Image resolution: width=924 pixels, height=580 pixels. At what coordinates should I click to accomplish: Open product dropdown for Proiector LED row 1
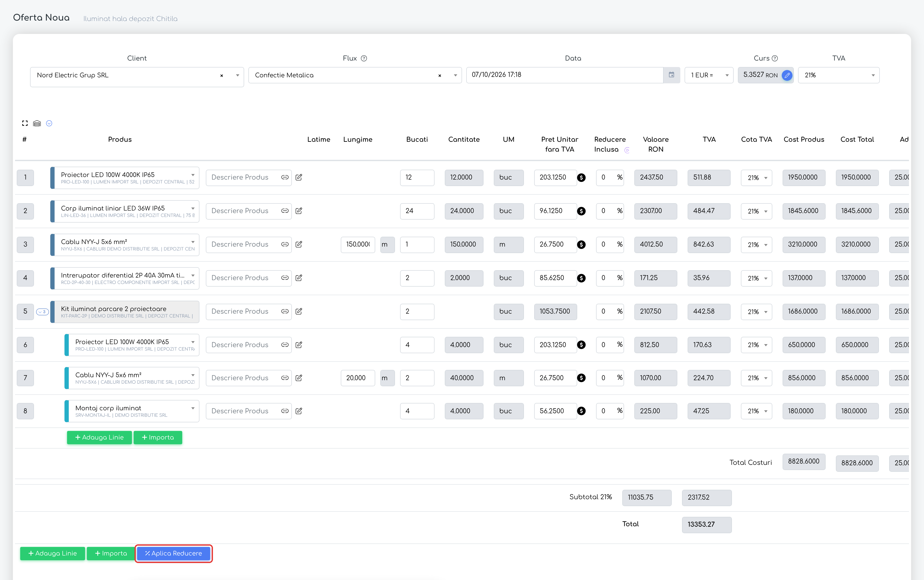[x=193, y=175]
